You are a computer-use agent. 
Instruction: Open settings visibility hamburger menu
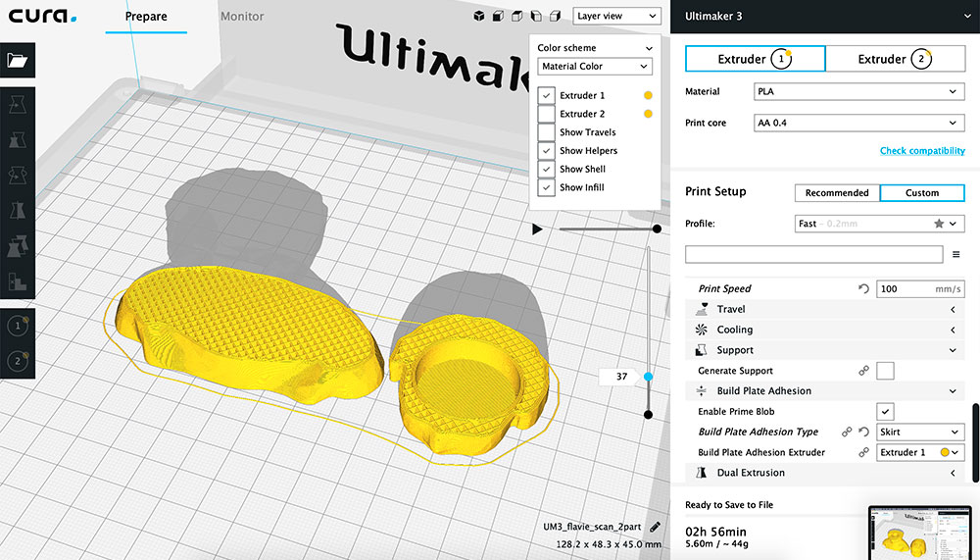pos(955,254)
